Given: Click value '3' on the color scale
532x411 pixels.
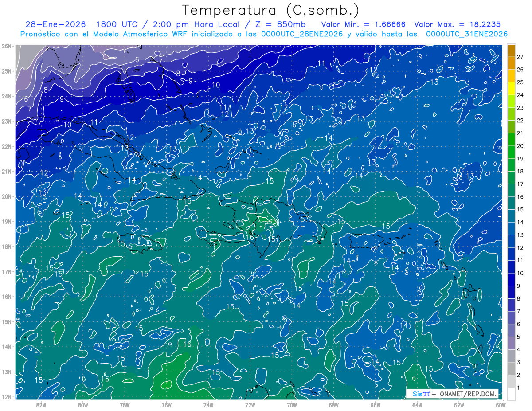Looking at the screenshot, I should coord(519,362).
